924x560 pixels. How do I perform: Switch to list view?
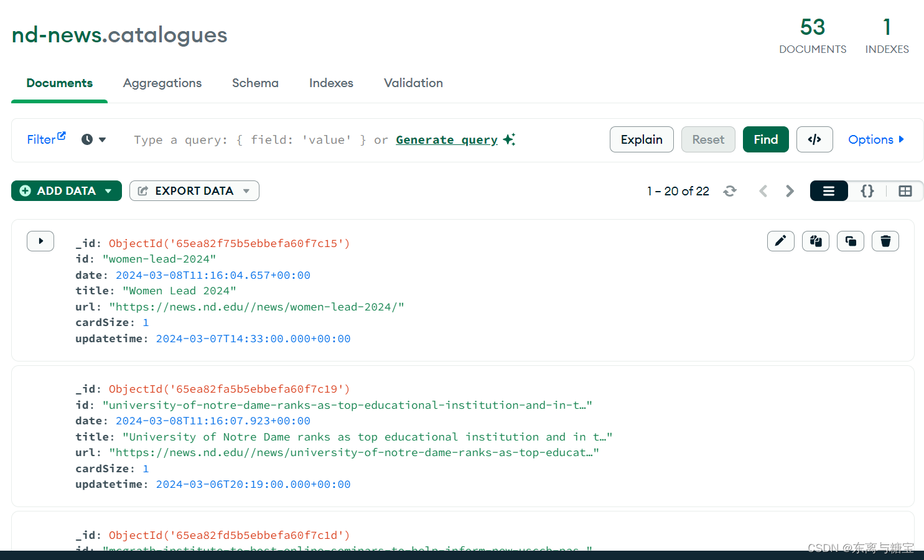pos(829,191)
